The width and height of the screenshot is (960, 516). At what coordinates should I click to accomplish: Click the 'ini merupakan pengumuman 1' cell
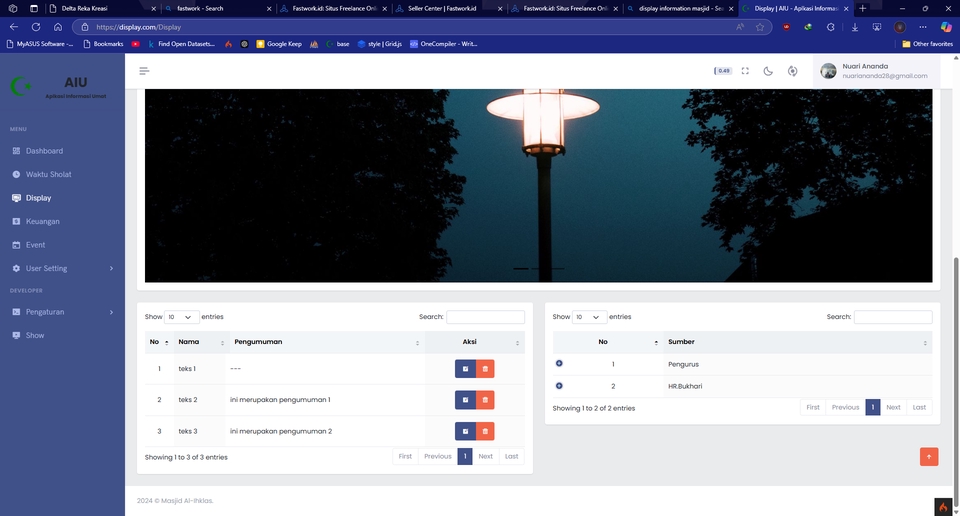[x=280, y=400]
